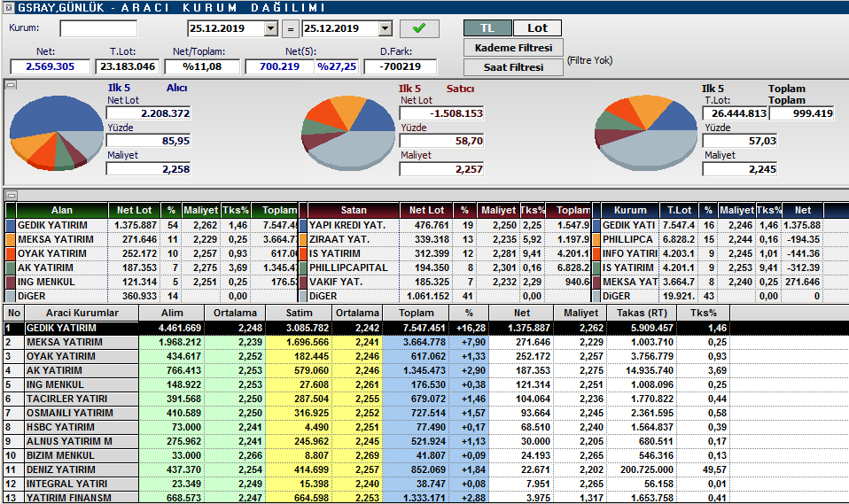The width and height of the screenshot is (849, 504).
Task: Click the Net/Toplam value %11,08
Action: click(x=202, y=66)
